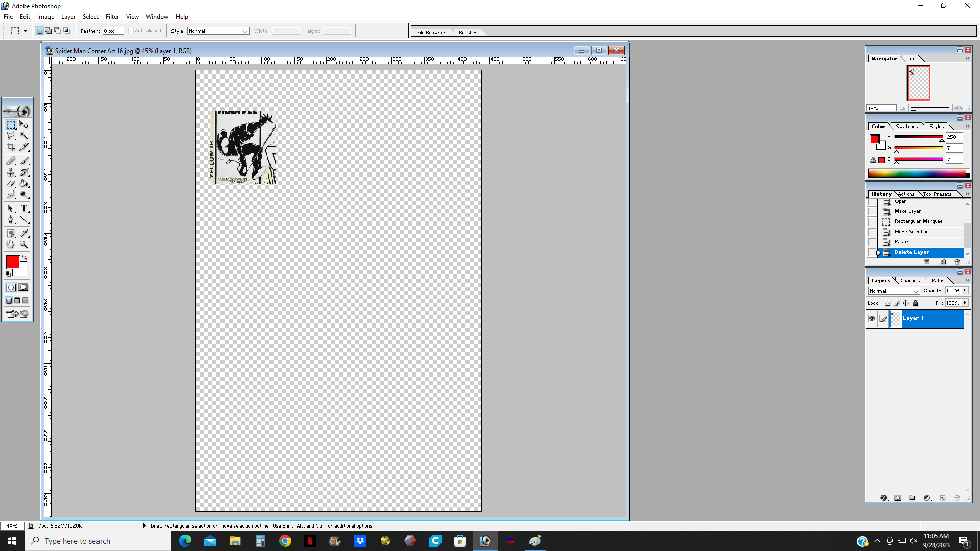Image resolution: width=980 pixels, height=551 pixels.
Task: Pick the Clone Stamp tool
Action: pos(11,172)
